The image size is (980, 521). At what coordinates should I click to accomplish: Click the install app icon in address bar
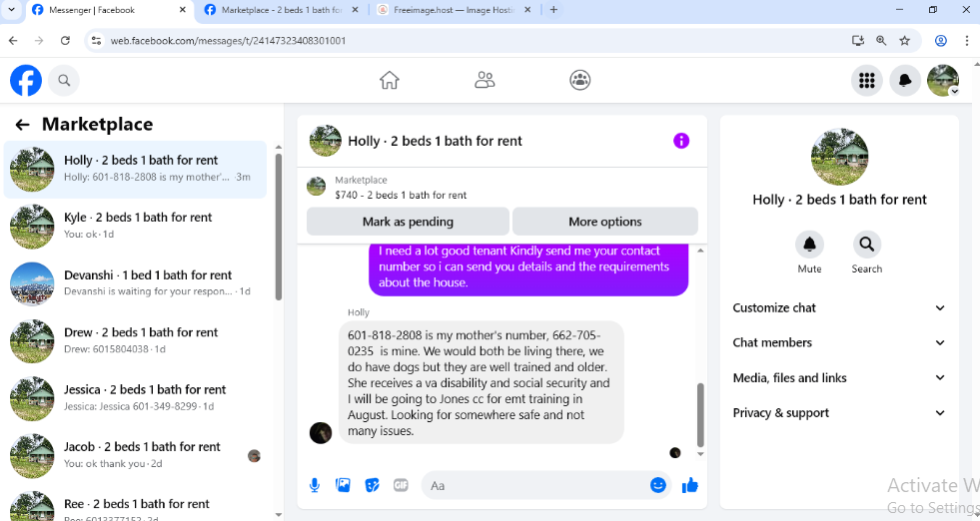coord(858,41)
